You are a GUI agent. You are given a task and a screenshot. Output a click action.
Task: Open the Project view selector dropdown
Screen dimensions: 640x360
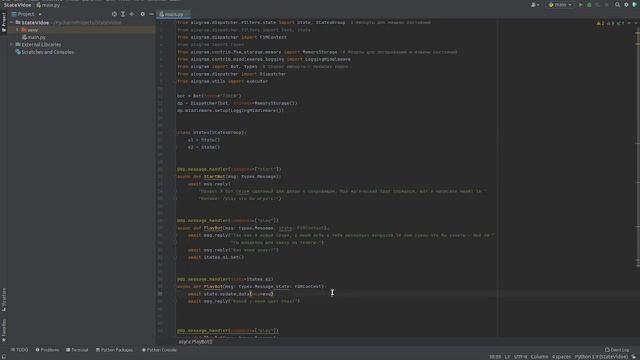[x=27, y=14]
